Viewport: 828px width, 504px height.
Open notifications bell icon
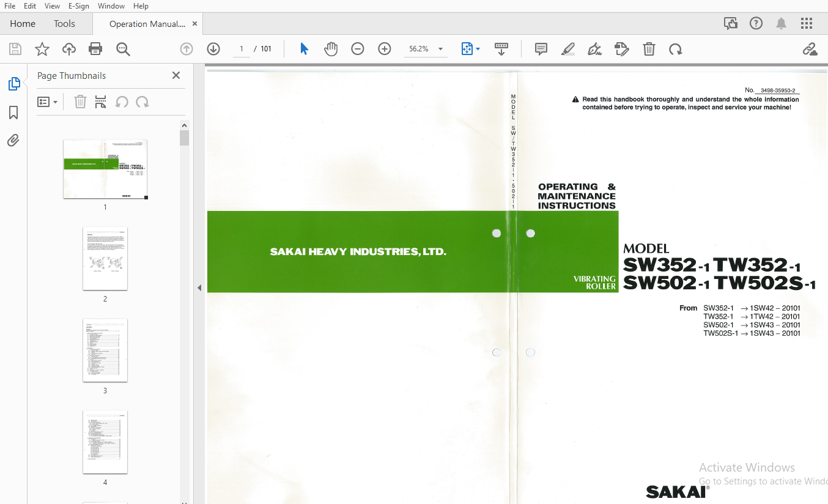pos(782,24)
